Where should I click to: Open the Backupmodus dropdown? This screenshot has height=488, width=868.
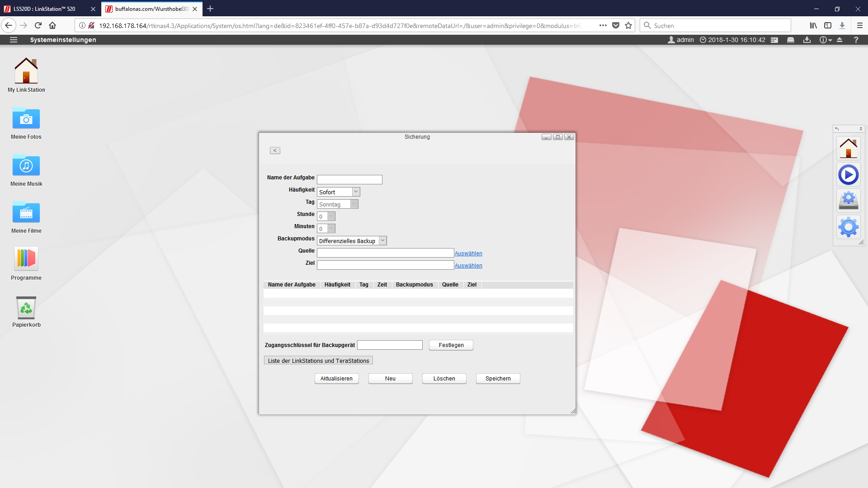coord(382,241)
